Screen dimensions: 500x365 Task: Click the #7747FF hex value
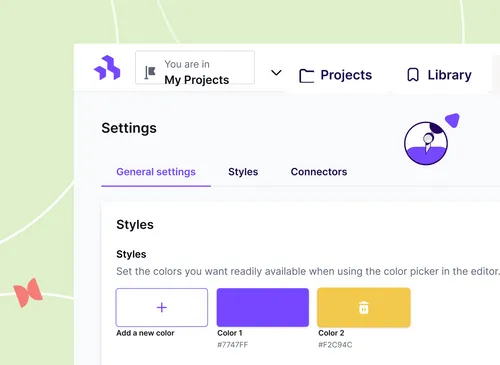[233, 345]
